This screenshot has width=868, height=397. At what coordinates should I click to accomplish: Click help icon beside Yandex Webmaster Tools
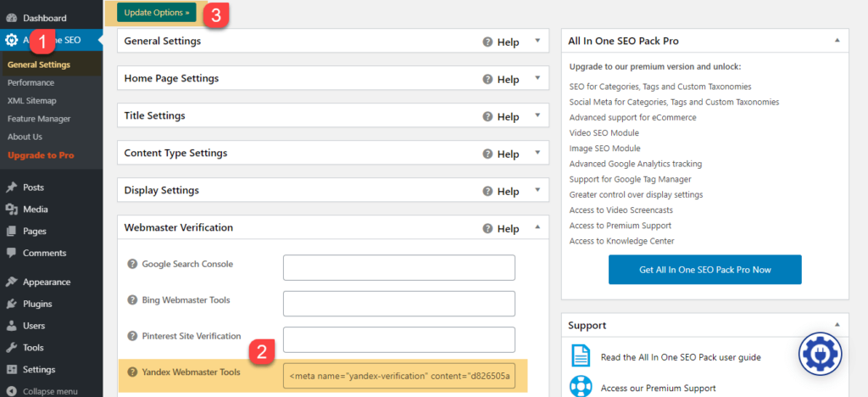tap(132, 372)
